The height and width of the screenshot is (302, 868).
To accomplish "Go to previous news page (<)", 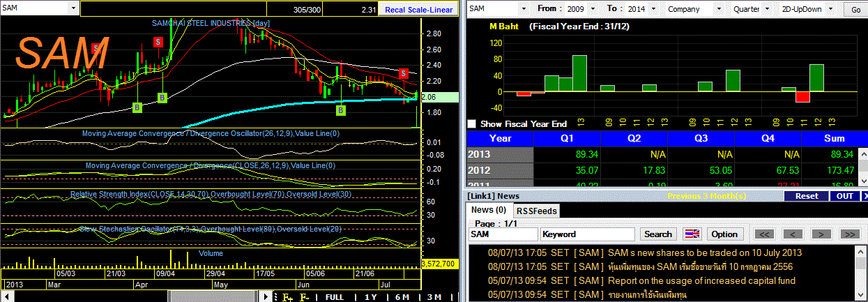I will (792, 234).
